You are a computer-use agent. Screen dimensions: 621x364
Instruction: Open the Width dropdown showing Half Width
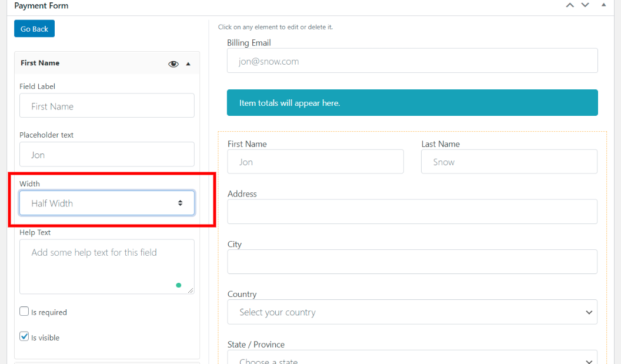pos(106,202)
